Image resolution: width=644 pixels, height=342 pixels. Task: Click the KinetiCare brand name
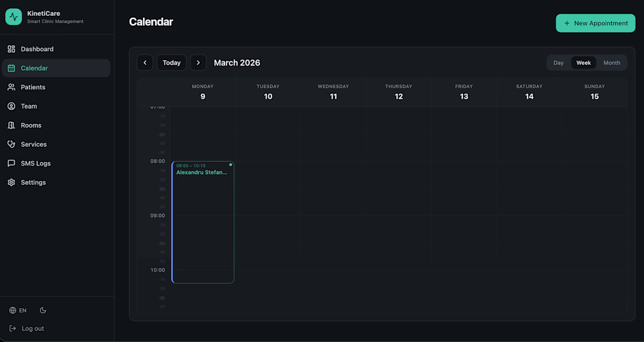[43, 13]
